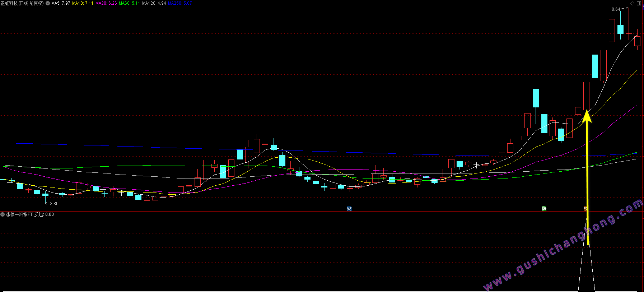Select the MA10: 7.11 indicator label
Viewport: 644px width, 292px height.
pos(83,3)
